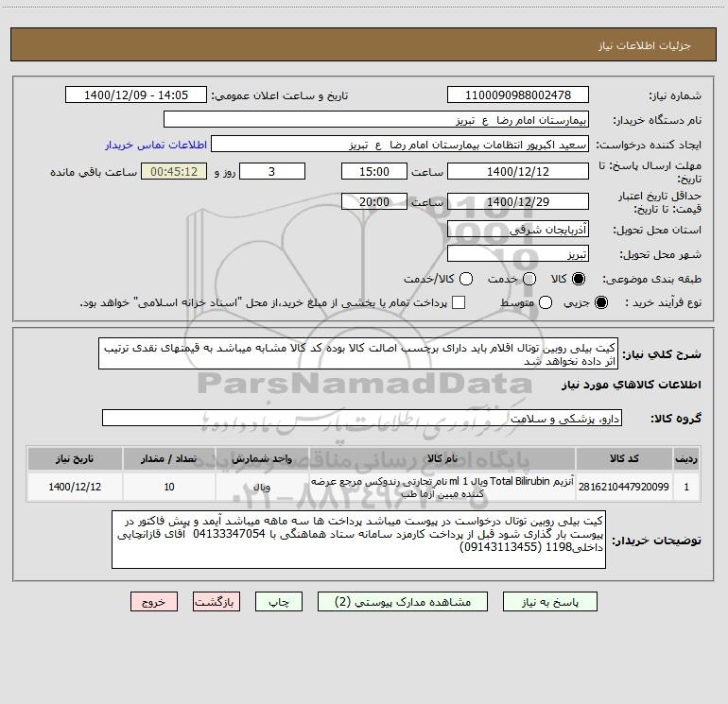Click the request creator field سعید اکبرپور
Screen dimensions: 728x704
(x=400, y=145)
